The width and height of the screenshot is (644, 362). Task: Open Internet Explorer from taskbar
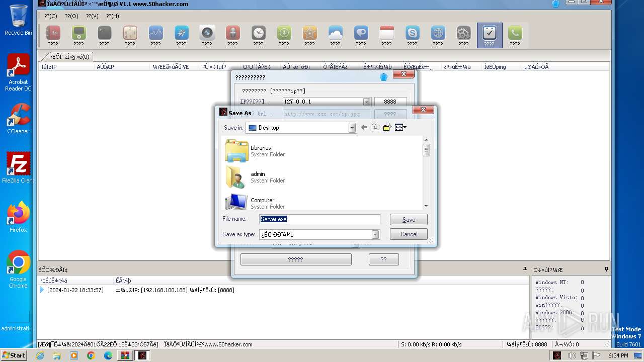[40, 355]
